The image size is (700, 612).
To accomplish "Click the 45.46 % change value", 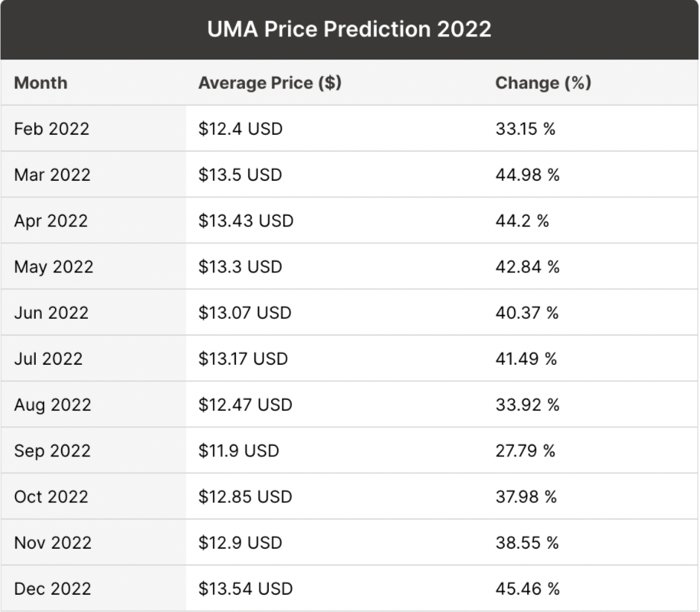I will (527, 589).
